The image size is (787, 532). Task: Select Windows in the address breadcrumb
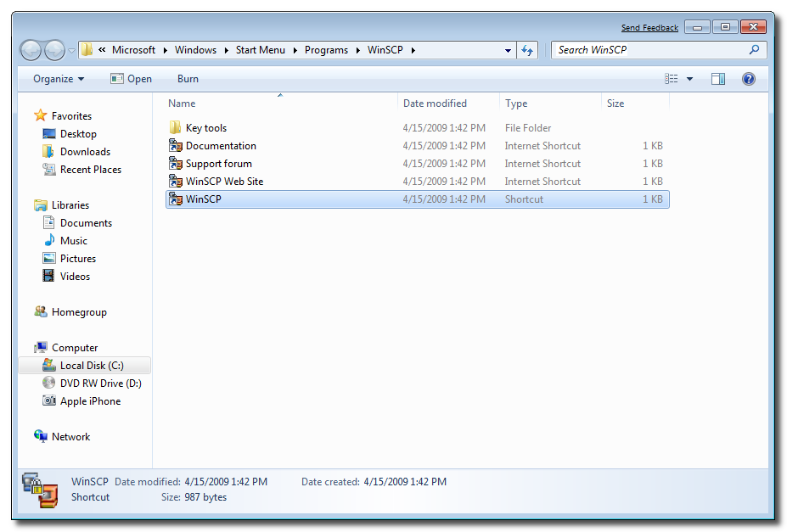coord(195,50)
